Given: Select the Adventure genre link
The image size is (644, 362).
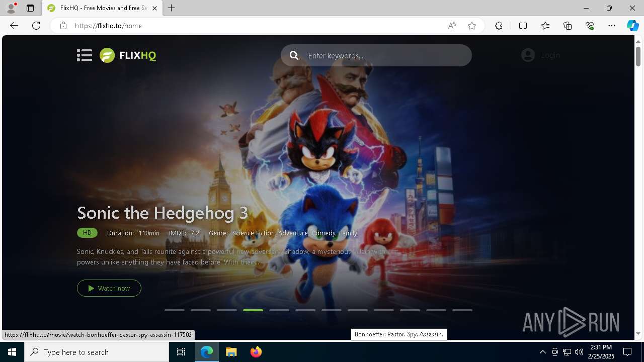Looking at the screenshot, I should pos(293,233).
